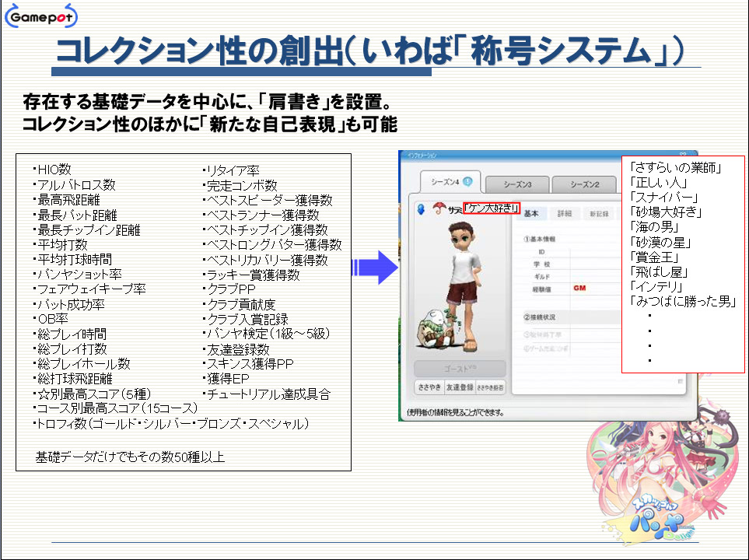Open the 基本 profile sub-tab
This screenshot has height=560, width=749.
click(531, 213)
